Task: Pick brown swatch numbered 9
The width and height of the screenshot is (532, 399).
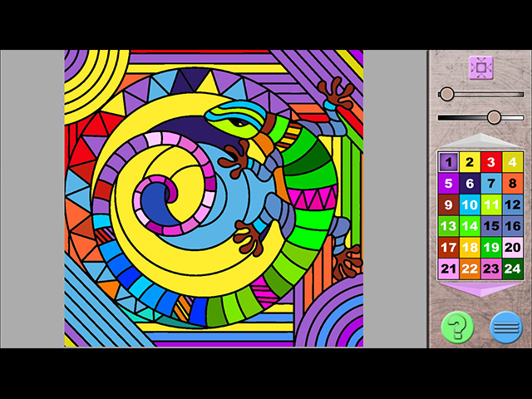Action: tap(448, 204)
